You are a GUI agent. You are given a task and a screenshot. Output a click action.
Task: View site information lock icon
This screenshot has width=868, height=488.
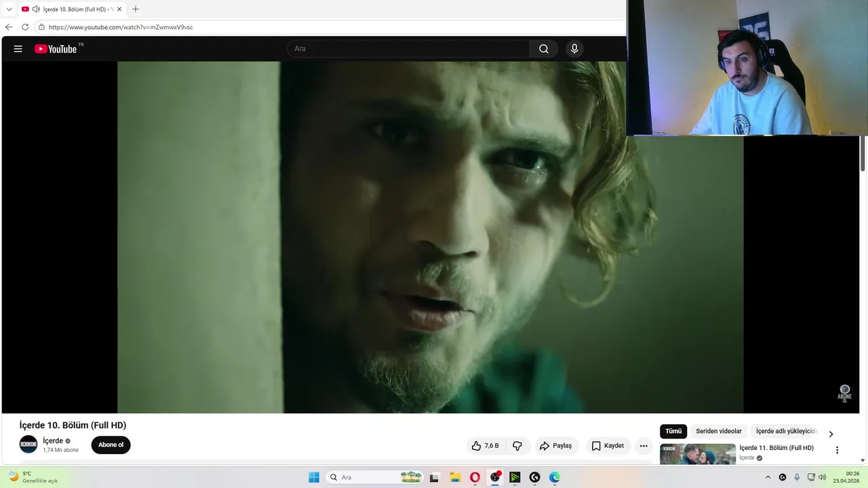click(41, 27)
